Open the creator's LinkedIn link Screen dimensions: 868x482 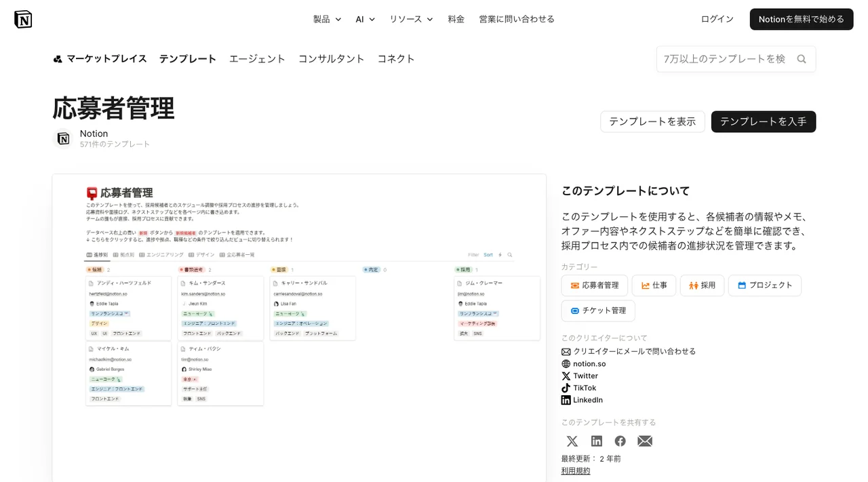pyautogui.click(x=588, y=400)
